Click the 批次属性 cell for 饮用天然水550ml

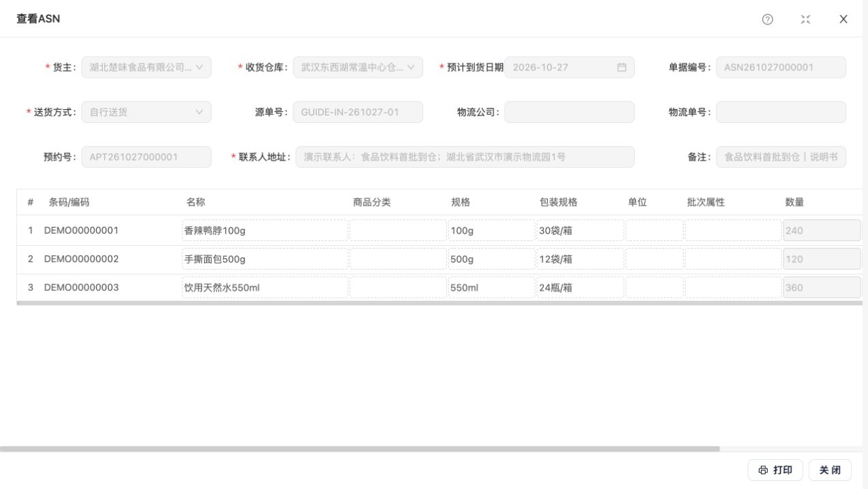pyautogui.click(x=733, y=288)
